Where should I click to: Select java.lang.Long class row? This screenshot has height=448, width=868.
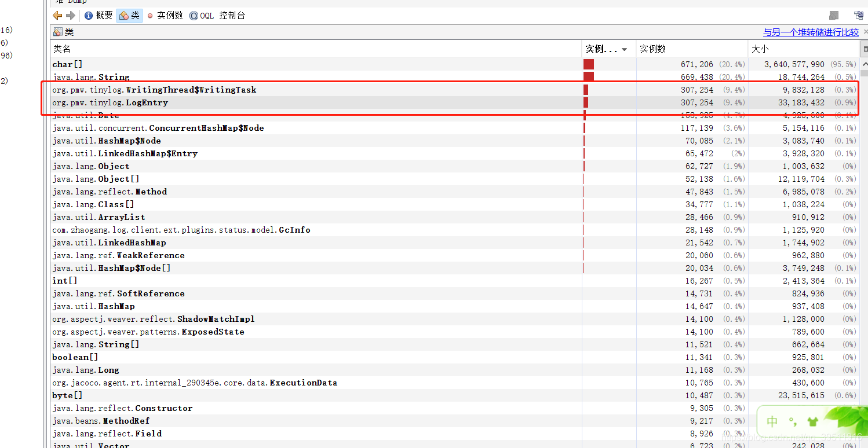pos(455,370)
